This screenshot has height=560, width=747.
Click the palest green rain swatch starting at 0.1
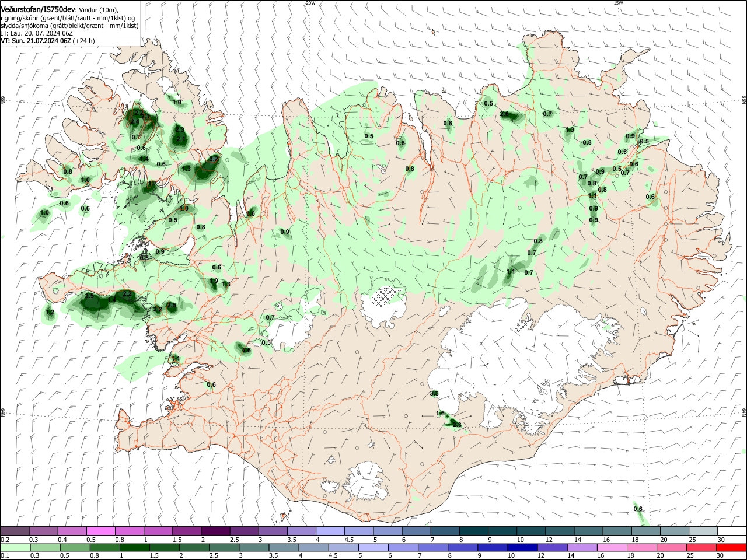[x=15, y=548]
